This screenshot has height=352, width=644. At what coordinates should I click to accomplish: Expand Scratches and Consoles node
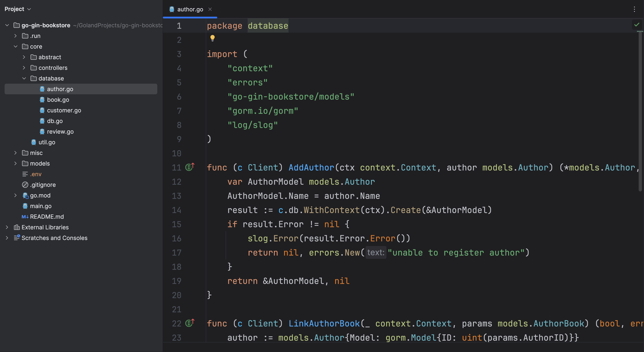pos(7,238)
